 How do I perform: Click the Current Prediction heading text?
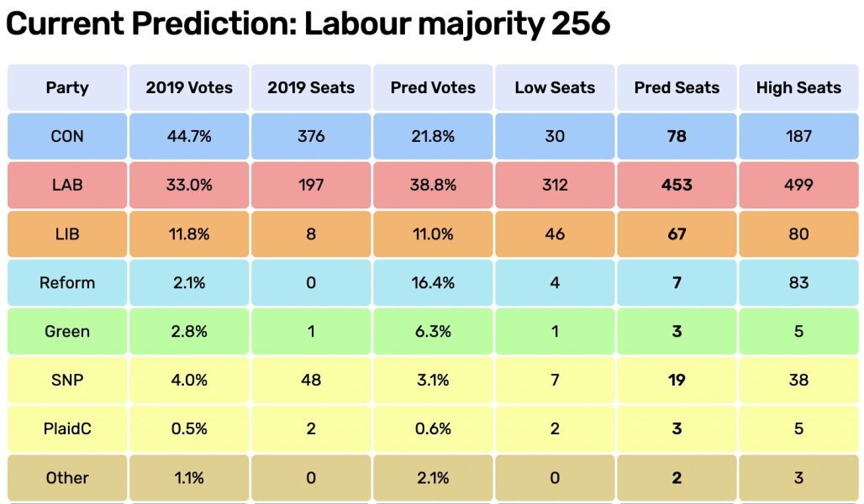pyautogui.click(x=308, y=25)
